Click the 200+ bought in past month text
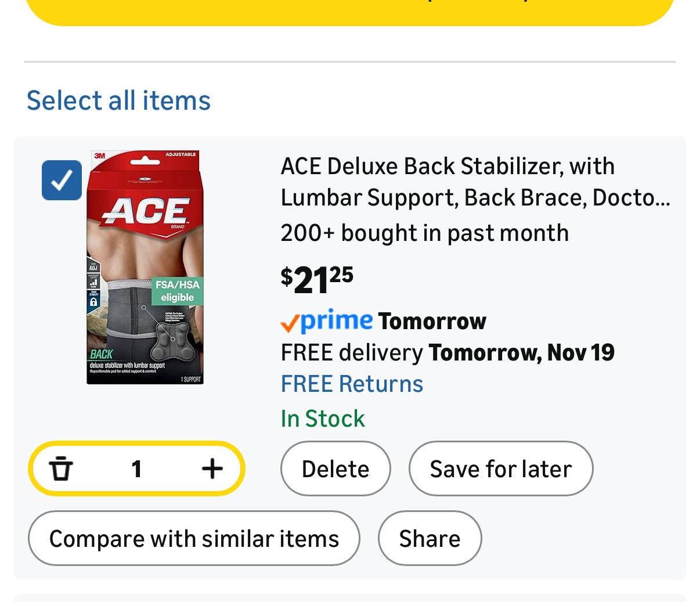This screenshot has height=602, width=700. pyautogui.click(x=424, y=233)
